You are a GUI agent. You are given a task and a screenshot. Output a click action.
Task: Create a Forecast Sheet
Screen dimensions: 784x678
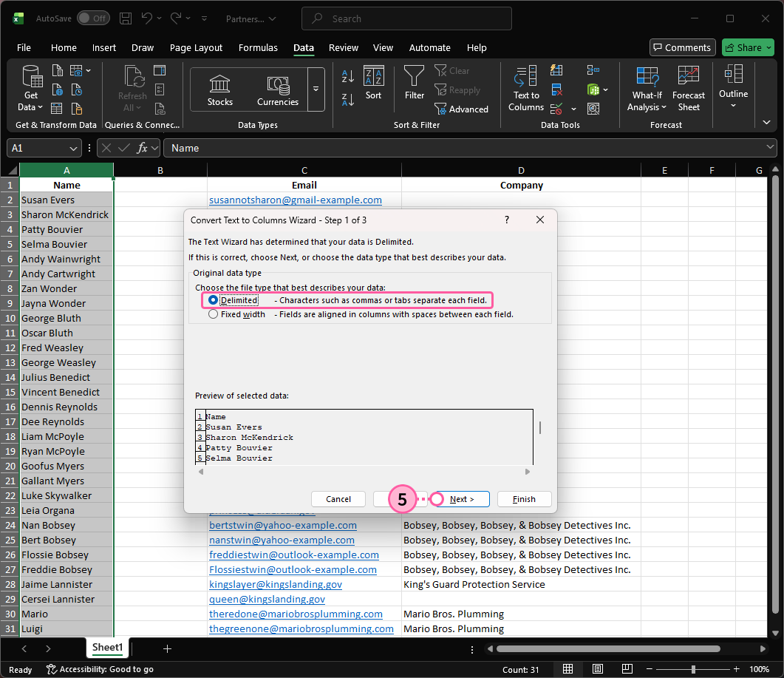point(689,87)
